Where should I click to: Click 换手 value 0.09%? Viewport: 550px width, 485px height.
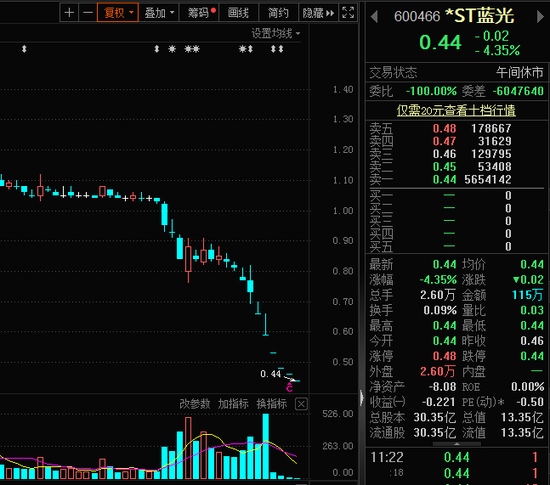pos(440,310)
